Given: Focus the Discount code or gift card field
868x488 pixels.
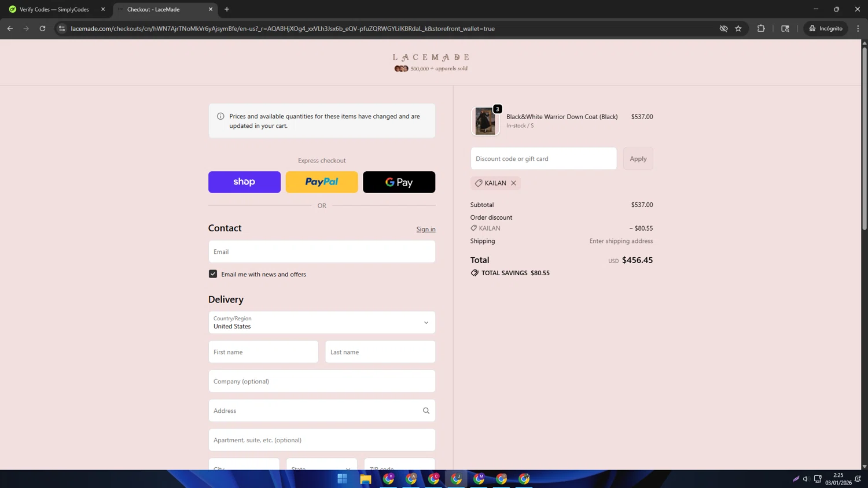Looking at the screenshot, I should coord(543,158).
